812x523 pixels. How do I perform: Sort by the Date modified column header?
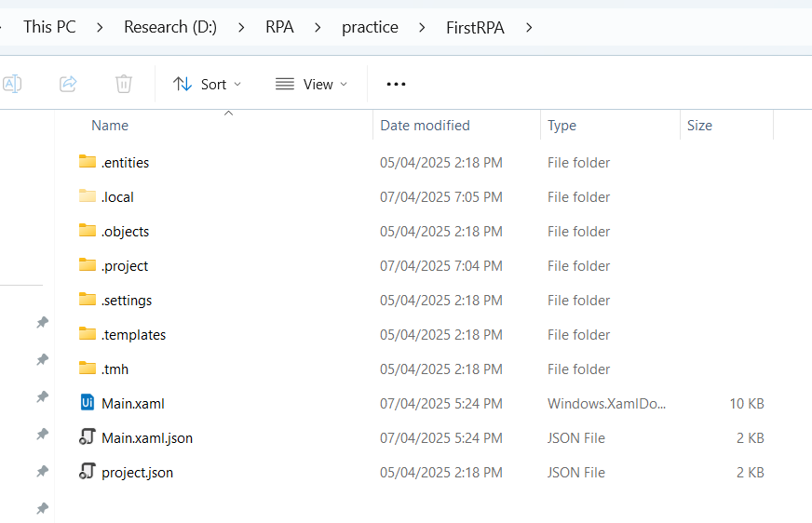425,126
